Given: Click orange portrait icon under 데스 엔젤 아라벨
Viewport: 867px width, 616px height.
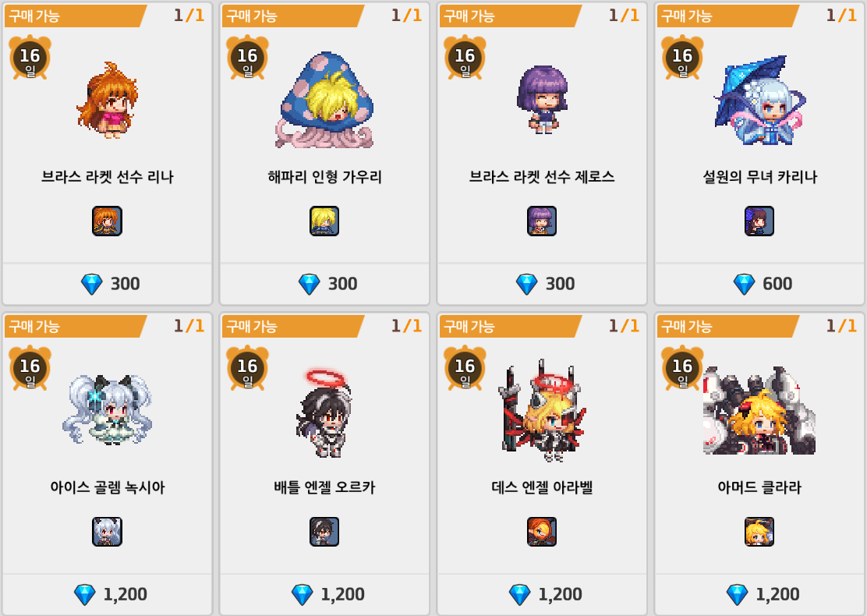Looking at the screenshot, I should [x=542, y=532].
